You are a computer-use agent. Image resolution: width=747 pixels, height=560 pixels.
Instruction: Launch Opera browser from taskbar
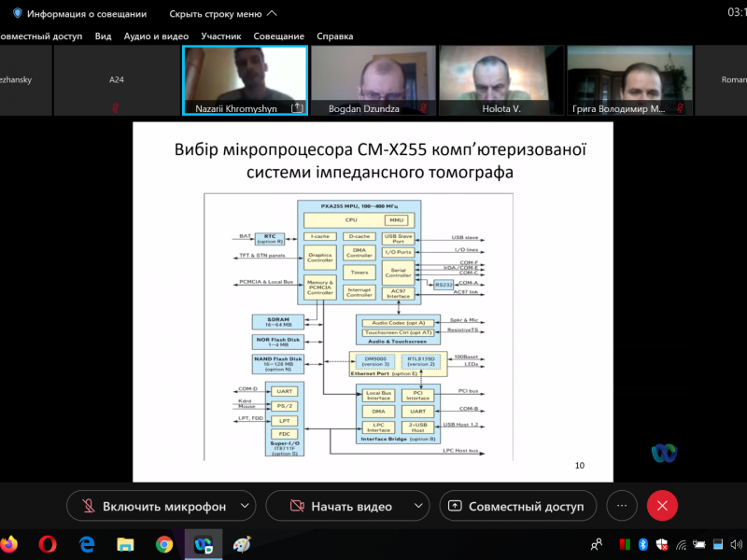pyautogui.click(x=48, y=544)
